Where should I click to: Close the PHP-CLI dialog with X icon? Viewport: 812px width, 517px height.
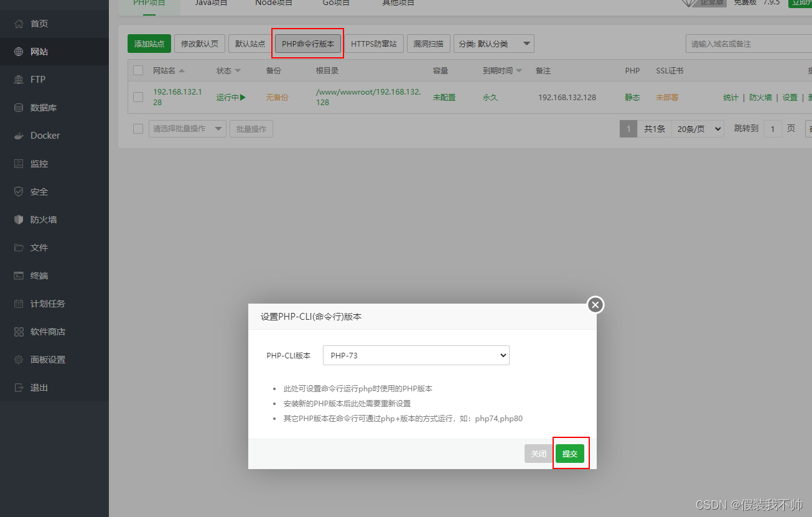click(595, 305)
